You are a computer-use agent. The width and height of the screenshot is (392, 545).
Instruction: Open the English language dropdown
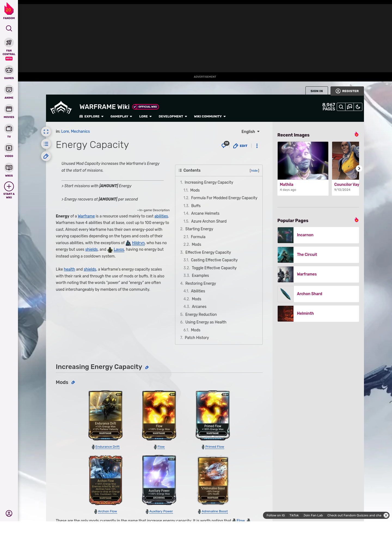coord(250,132)
